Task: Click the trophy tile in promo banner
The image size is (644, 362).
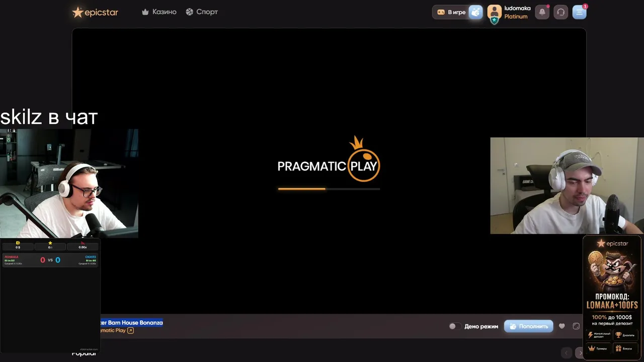Action: pyautogui.click(x=625, y=335)
